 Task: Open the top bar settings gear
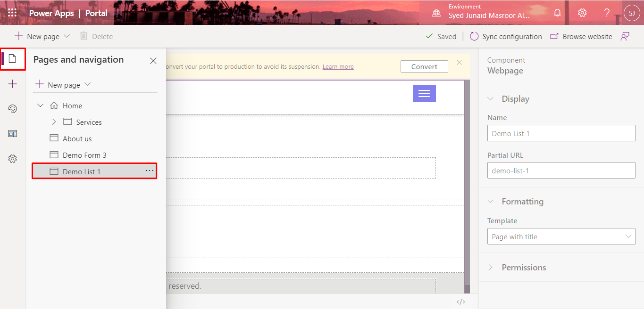point(582,13)
